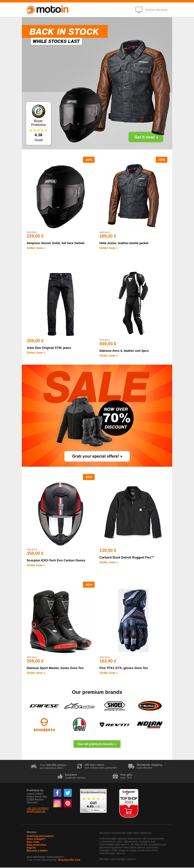Image resolution: width=194 pixels, height=868 pixels.
Task: Click the Unsubscribe now link
Action: pyautogui.click(x=69, y=859)
